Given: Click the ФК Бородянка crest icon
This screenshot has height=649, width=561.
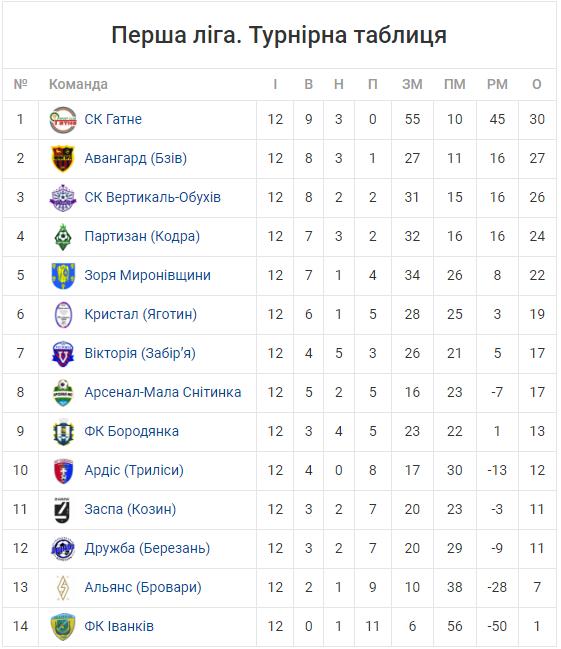Looking at the screenshot, I should [x=63, y=432].
